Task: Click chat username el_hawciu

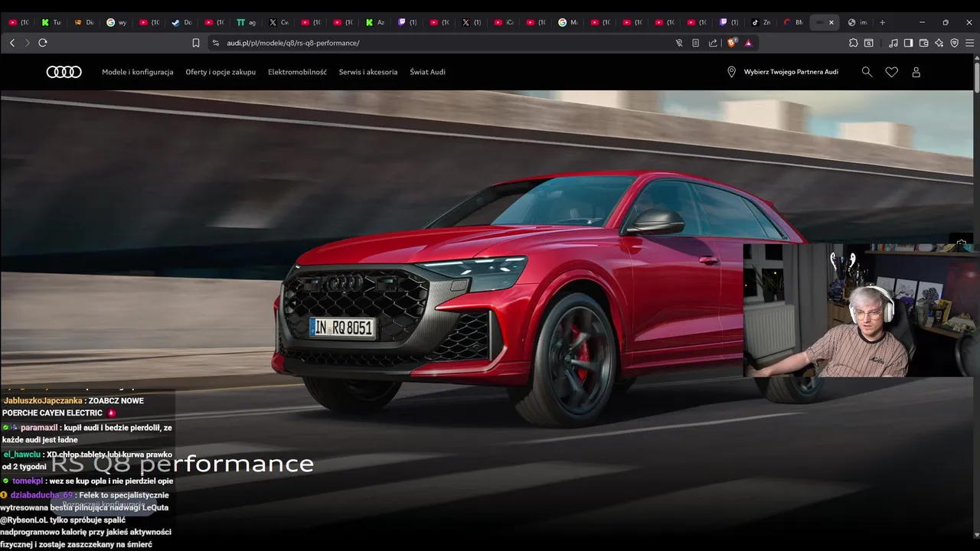Action: coord(22,455)
